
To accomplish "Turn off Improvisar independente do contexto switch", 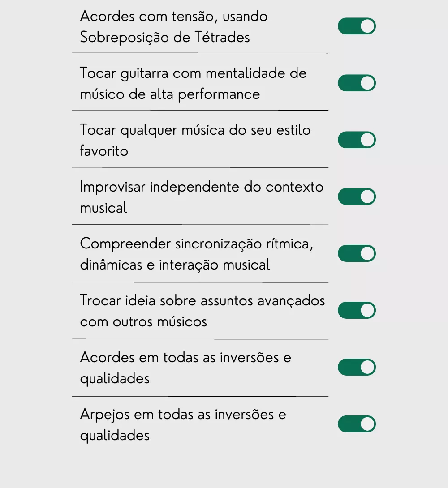I will coord(357,197).
